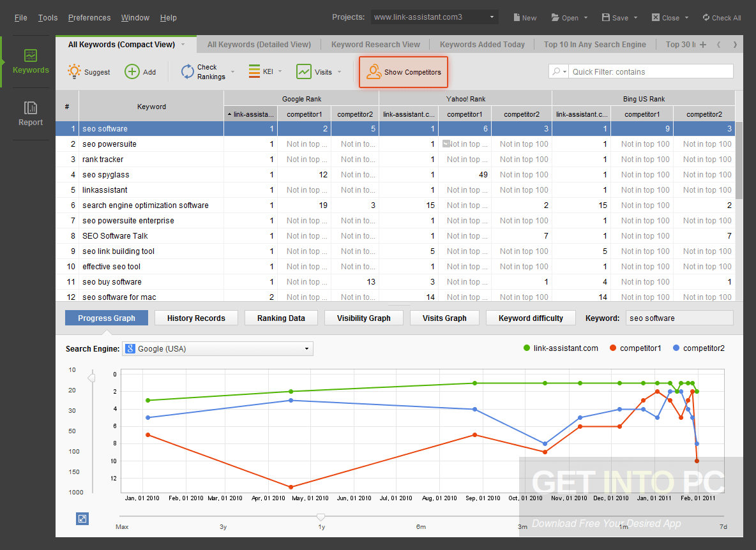Open the Preferences menu
The height and width of the screenshot is (550, 756).
(89, 18)
